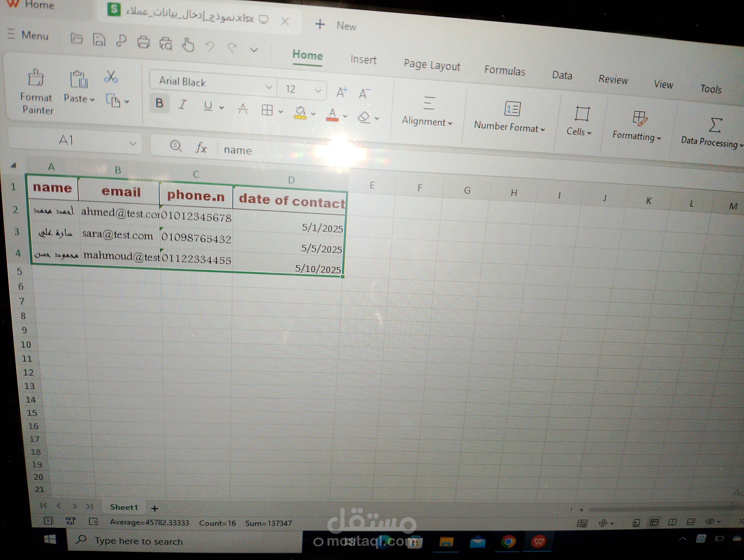Click the Open folder icon in quick toolbar

[x=77, y=39]
